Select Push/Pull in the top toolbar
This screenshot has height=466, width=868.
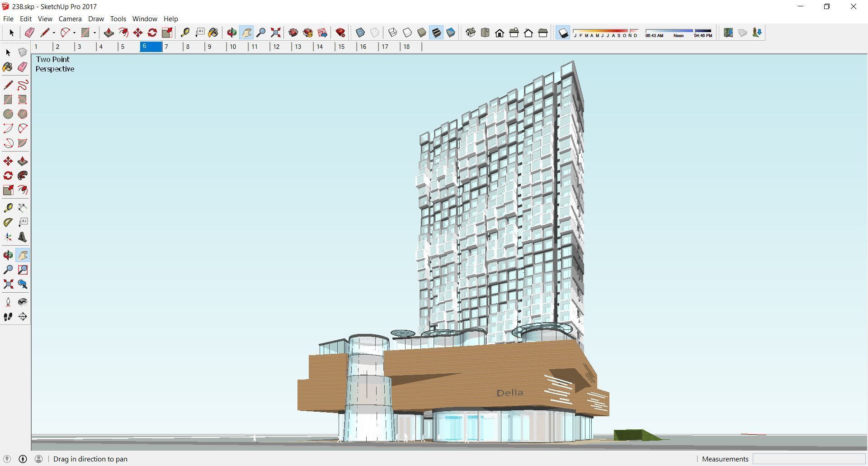point(109,33)
